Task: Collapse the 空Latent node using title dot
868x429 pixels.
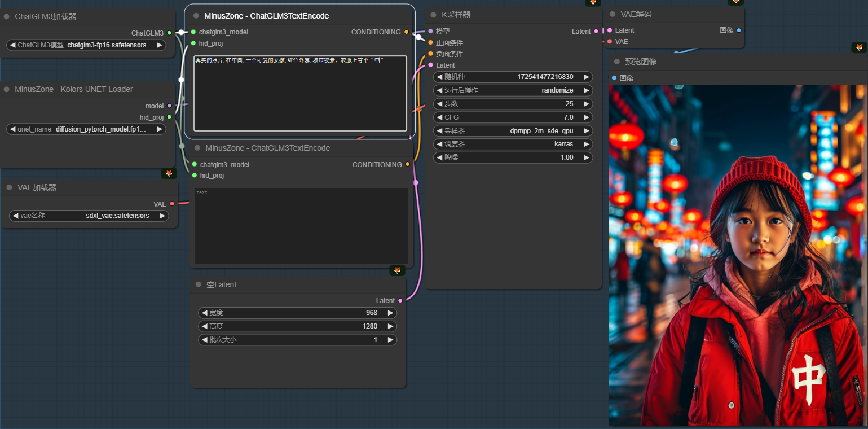Action: coord(198,284)
